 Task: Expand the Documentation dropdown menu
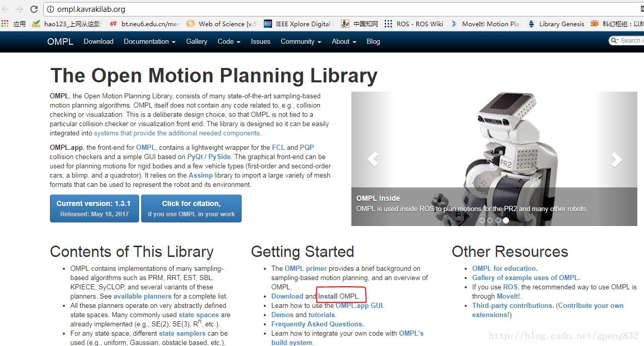[149, 42]
